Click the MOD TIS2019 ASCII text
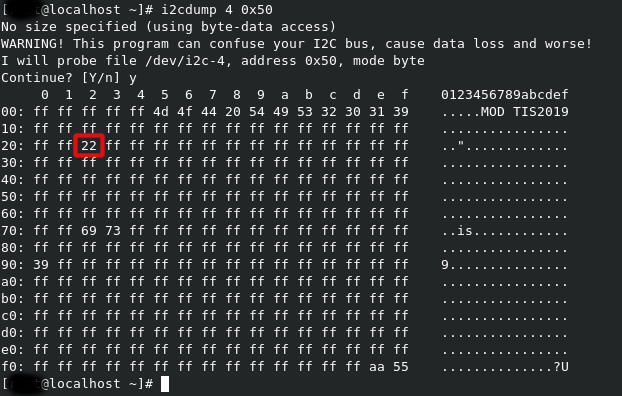622x396 pixels. tap(525, 111)
